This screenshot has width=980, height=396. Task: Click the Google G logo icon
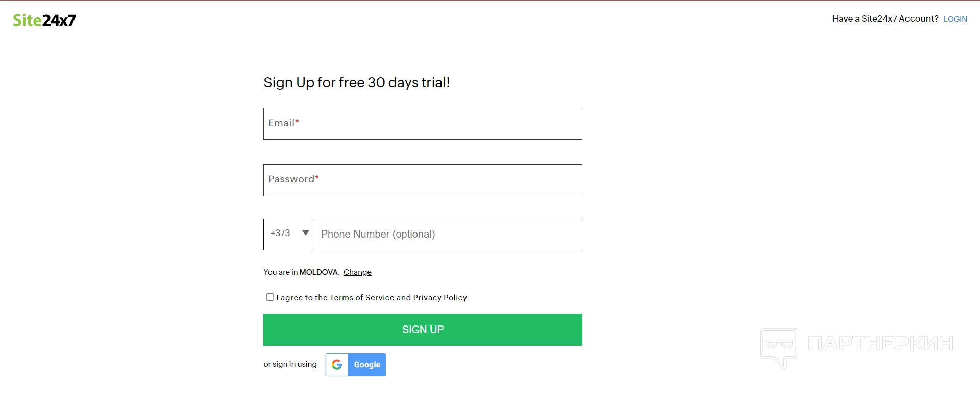pos(337,365)
